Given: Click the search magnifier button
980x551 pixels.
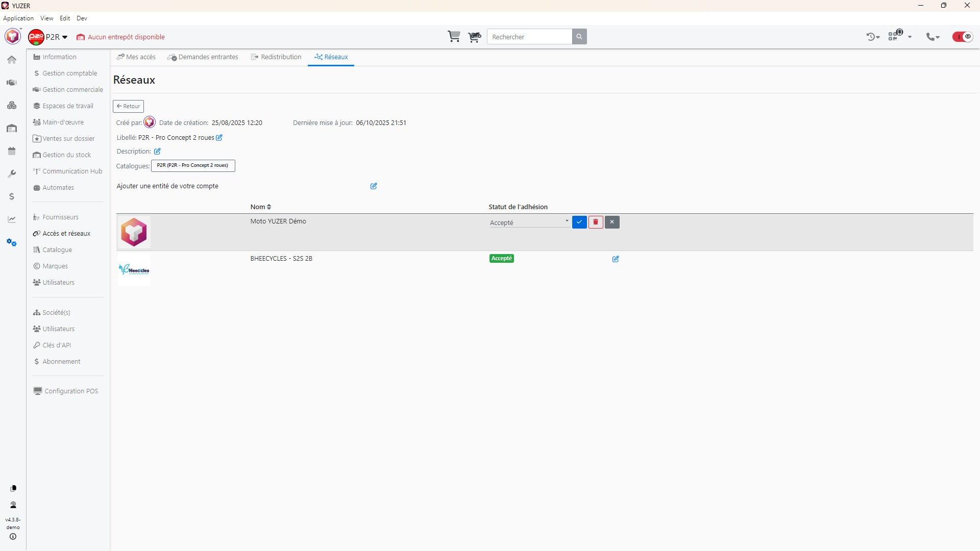Looking at the screenshot, I should (579, 37).
